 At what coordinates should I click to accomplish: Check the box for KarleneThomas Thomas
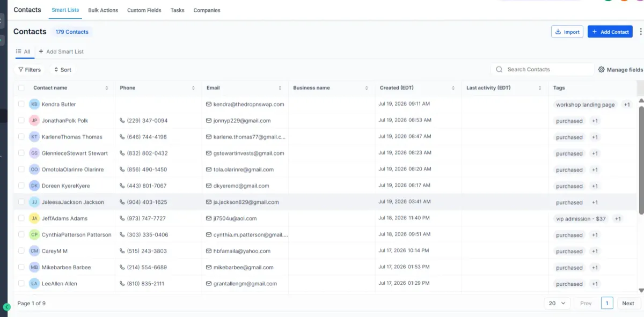pos(21,137)
